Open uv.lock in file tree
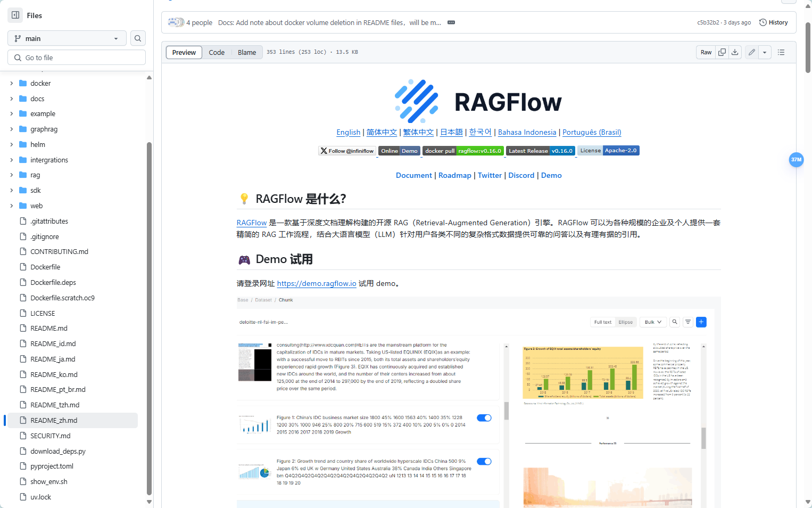The width and height of the screenshot is (812, 508). tap(41, 497)
